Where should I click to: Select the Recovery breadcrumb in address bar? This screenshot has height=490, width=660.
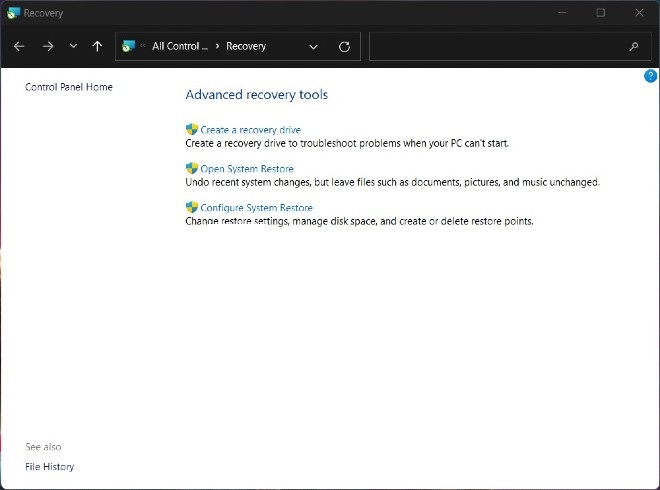click(246, 46)
